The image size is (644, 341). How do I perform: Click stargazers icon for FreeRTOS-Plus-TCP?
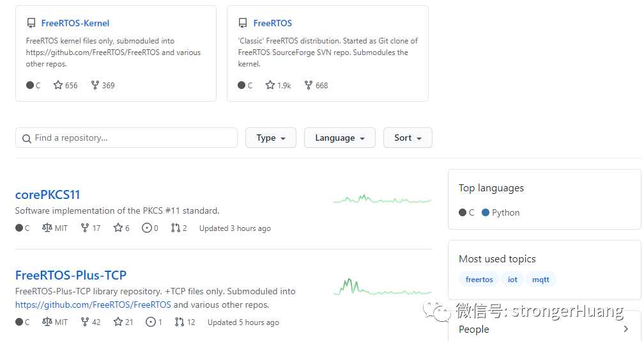pyautogui.click(x=118, y=322)
